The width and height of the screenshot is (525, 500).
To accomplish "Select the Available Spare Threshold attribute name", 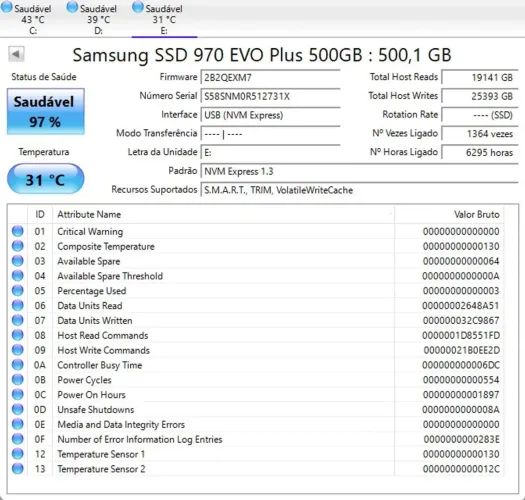I will click(110, 276).
